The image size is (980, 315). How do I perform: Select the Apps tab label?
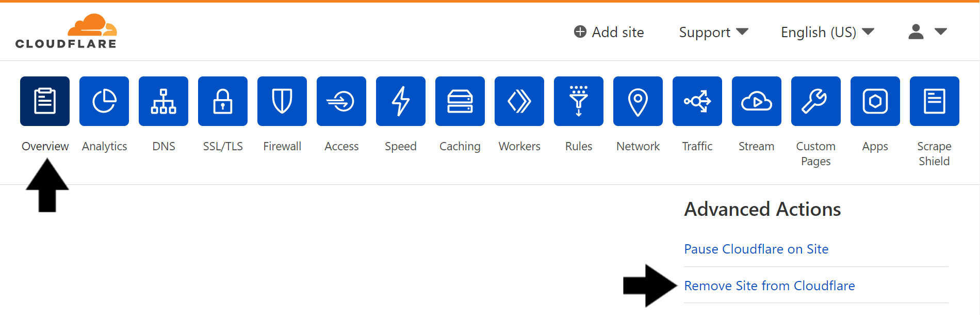pyautogui.click(x=875, y=147)
